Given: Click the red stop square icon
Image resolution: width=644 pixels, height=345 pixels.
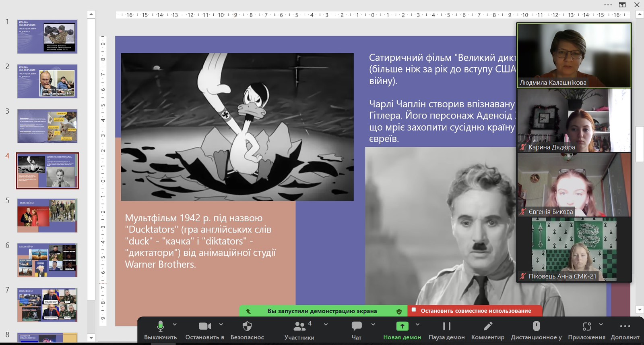Looking at the screenshot, I should 413,310.
